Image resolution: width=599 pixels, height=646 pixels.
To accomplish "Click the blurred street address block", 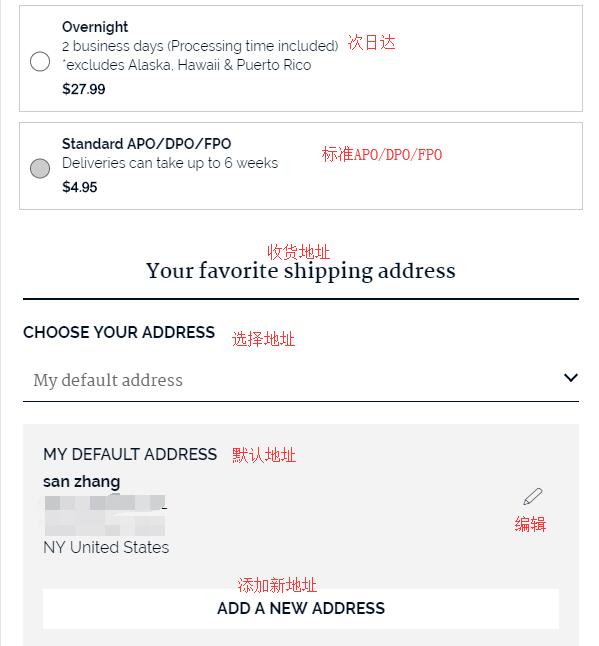I will [x=105, y=515].
